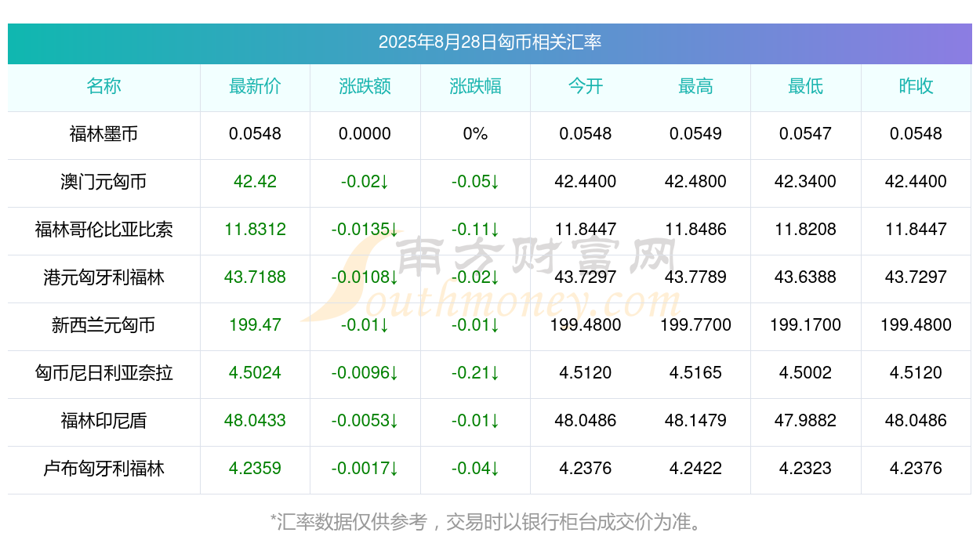Click the low value 47.9882
This screenshot has width=980, height=547.
click(805, 421)
